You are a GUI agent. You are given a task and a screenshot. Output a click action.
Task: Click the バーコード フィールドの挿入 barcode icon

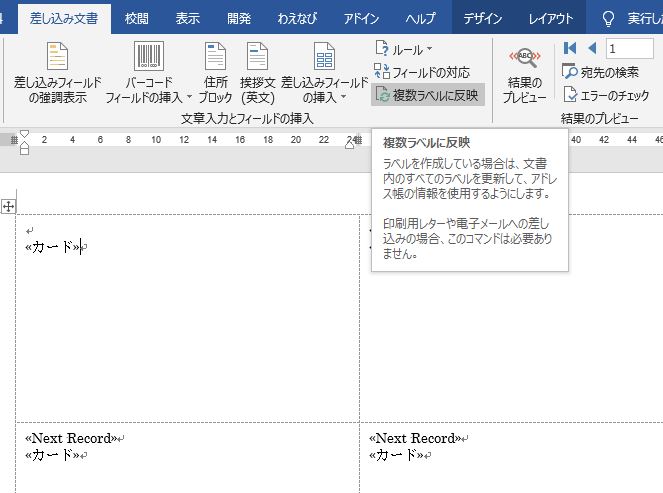pyautogui.click(x=148, y=56)
